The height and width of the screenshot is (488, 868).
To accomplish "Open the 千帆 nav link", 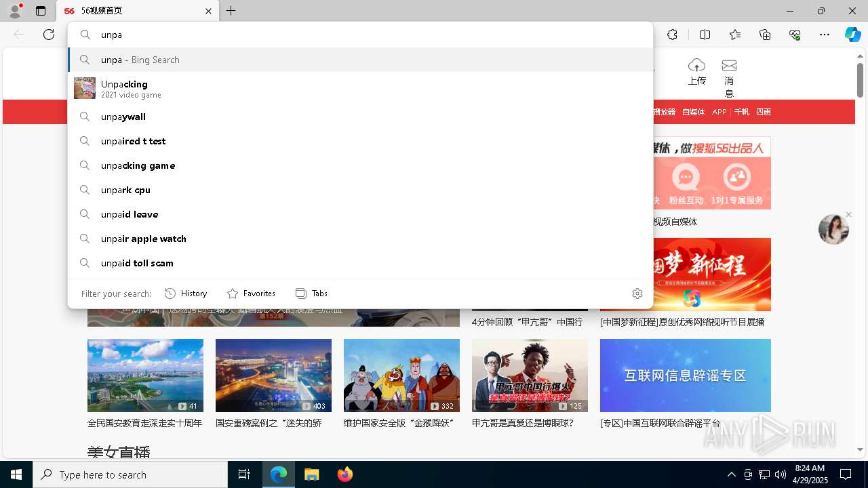I will [x=742, y=112].
